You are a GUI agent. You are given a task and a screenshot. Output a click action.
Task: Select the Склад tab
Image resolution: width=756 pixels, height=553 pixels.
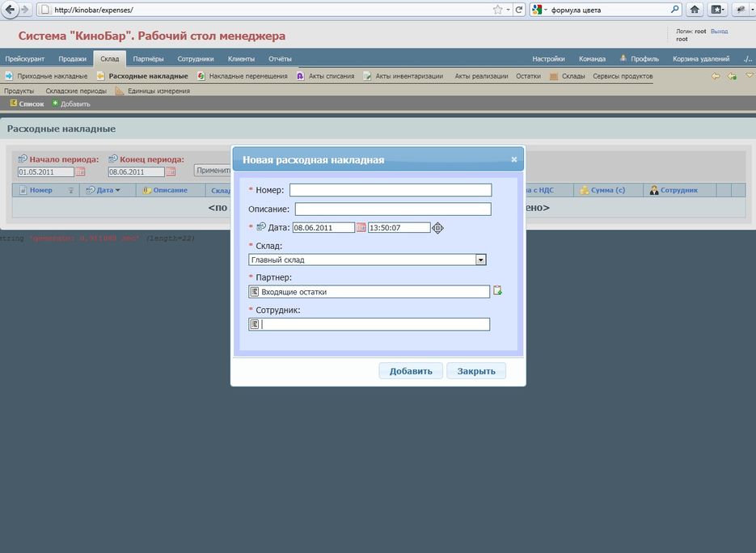tap(109, 59)
